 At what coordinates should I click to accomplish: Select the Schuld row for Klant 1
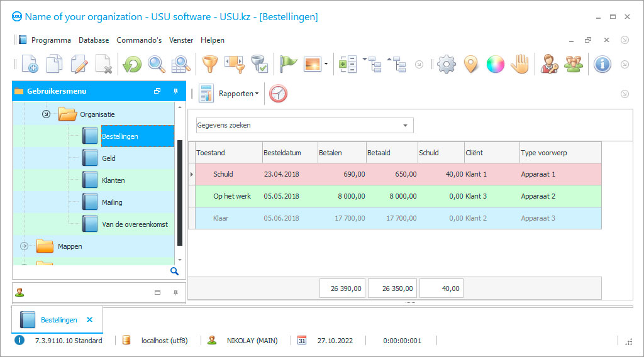click(398, 174)
